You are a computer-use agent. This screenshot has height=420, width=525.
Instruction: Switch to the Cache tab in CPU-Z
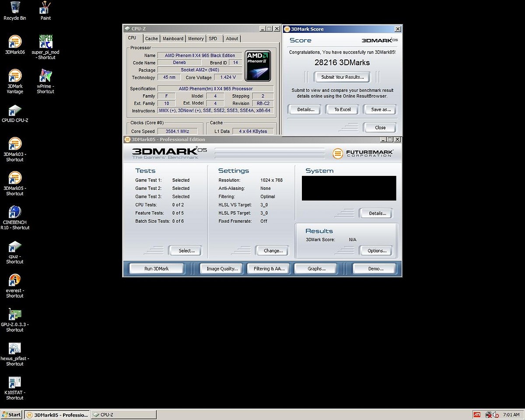click(x=151, y=38)
